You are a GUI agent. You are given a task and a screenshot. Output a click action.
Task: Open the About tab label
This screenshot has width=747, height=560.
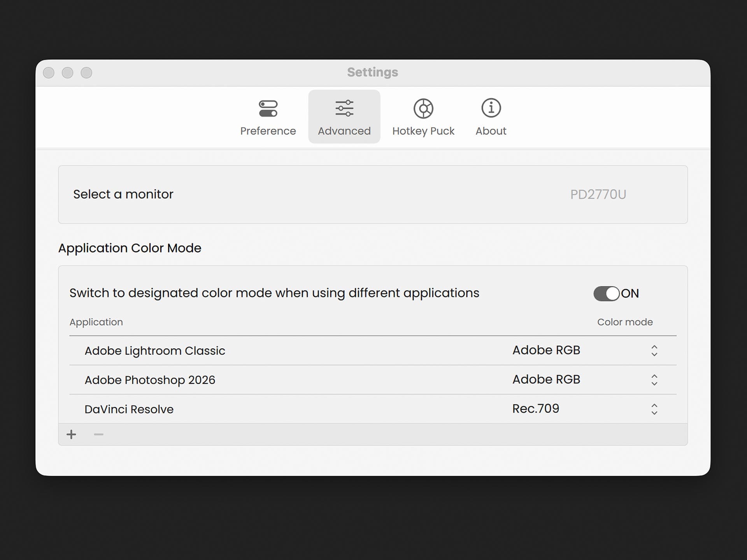pyautogui.click(x=491, y=131)
